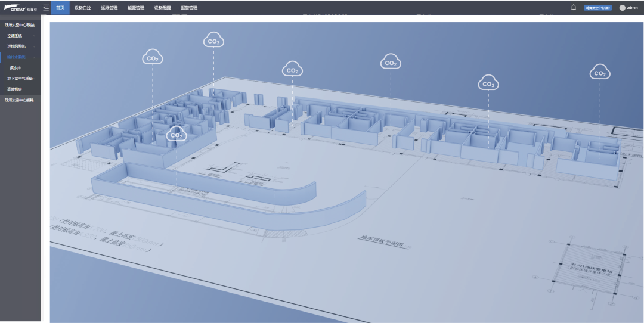The image size is (644, 323).
Task: Expand the 空调系统 chevron
Action: 35,36
